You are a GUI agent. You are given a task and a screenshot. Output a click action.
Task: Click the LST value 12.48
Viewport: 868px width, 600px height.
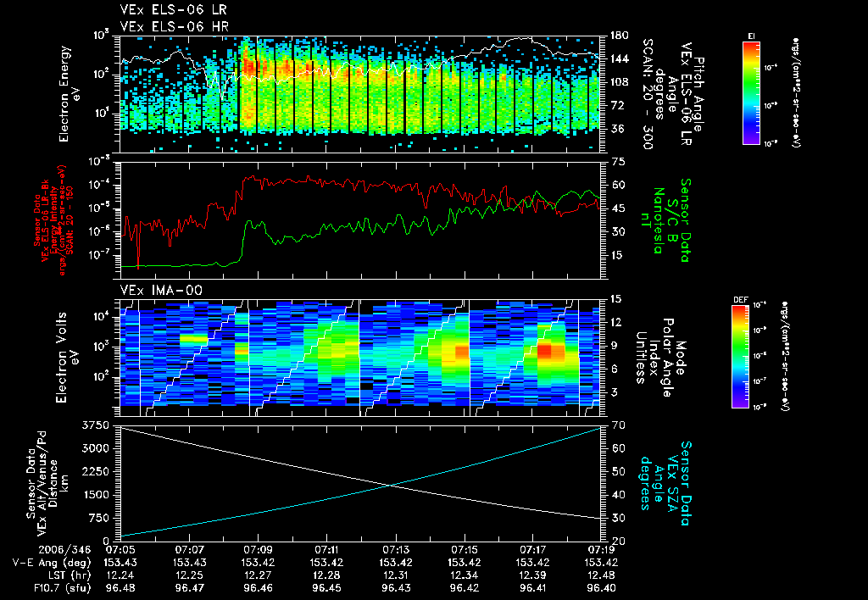[601, 575]
